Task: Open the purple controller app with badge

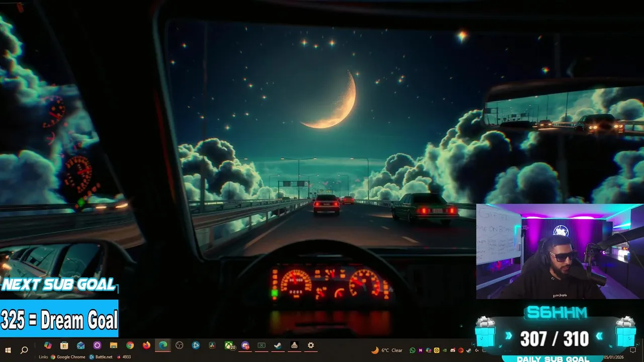Action: click(x=245, y=345)
